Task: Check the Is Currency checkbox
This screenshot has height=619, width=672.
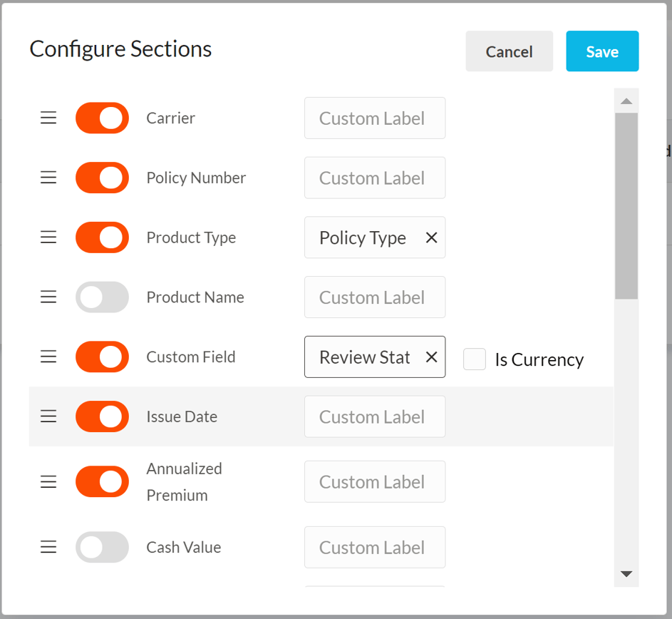Action: pyautogui.click(x=475, y=359)
